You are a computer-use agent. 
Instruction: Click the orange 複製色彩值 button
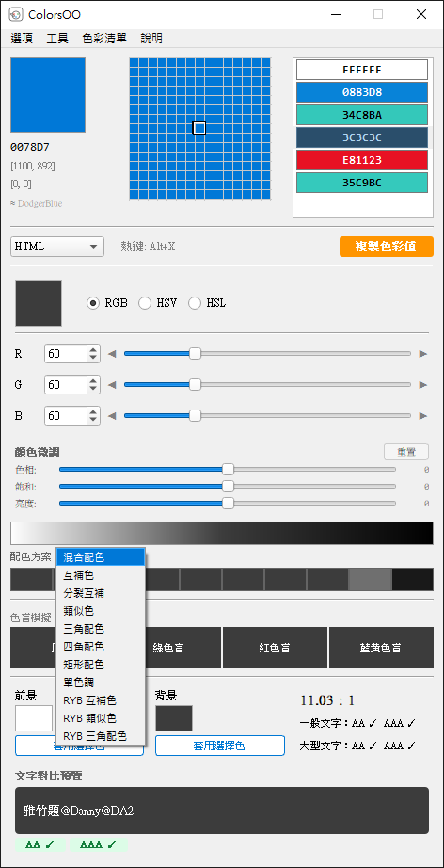(387, 247)
